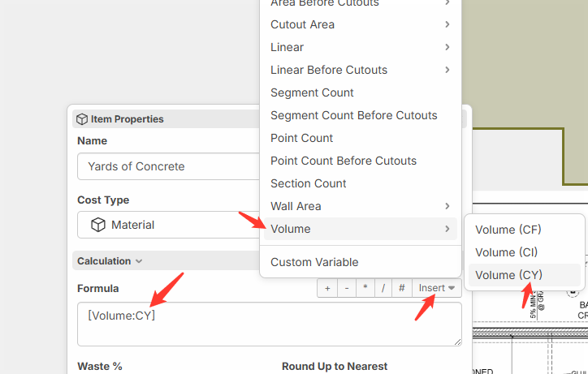Click the Round Up to Nearest label

click(335, 366)
